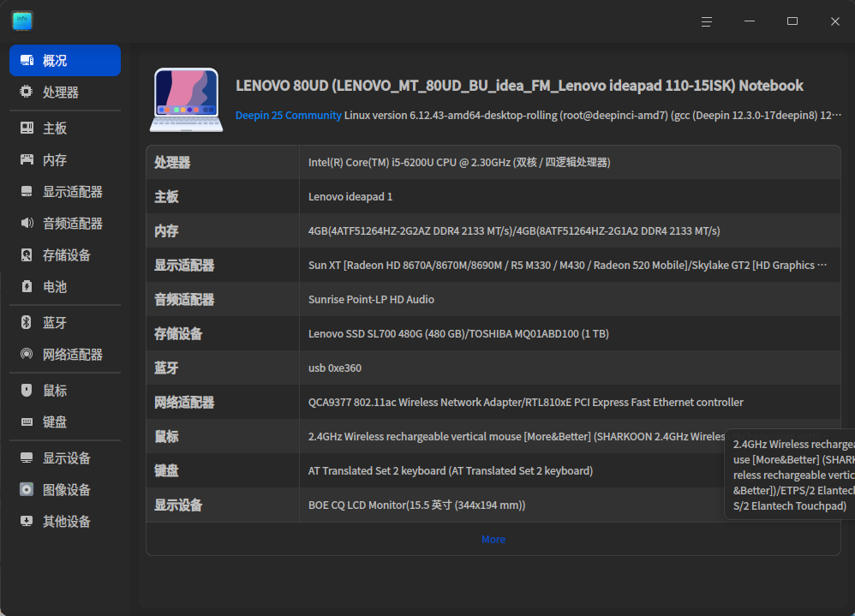
Task: Click the Device Manager app logo icon
Action: (x=21, y=21)
